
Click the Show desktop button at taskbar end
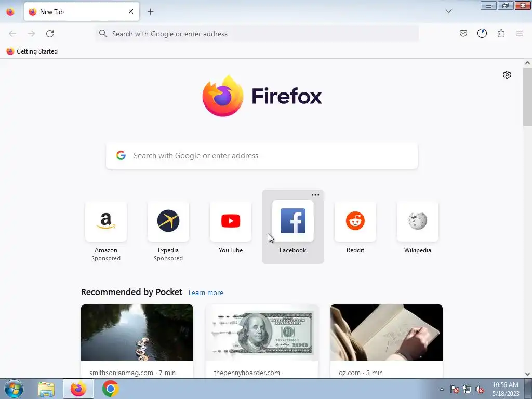(528, 389)
